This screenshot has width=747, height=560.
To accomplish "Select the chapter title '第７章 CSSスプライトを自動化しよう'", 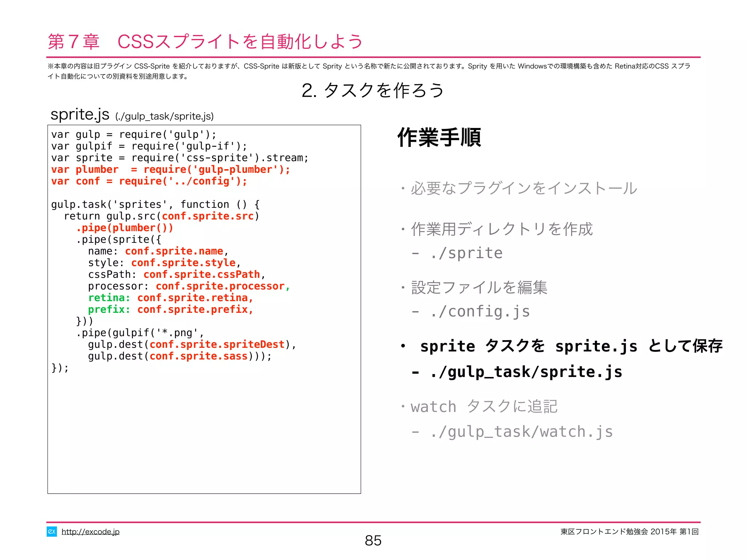I will point(205,41).
